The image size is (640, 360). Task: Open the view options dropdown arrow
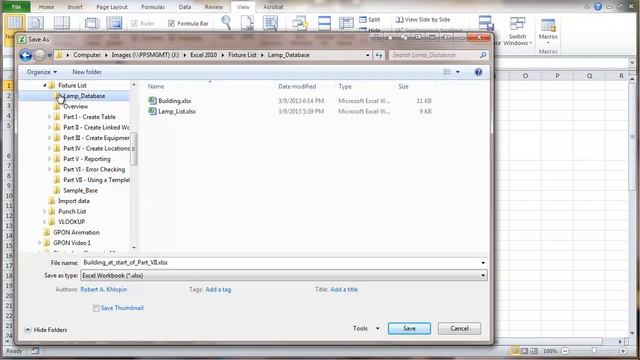[x=458, y=72]
